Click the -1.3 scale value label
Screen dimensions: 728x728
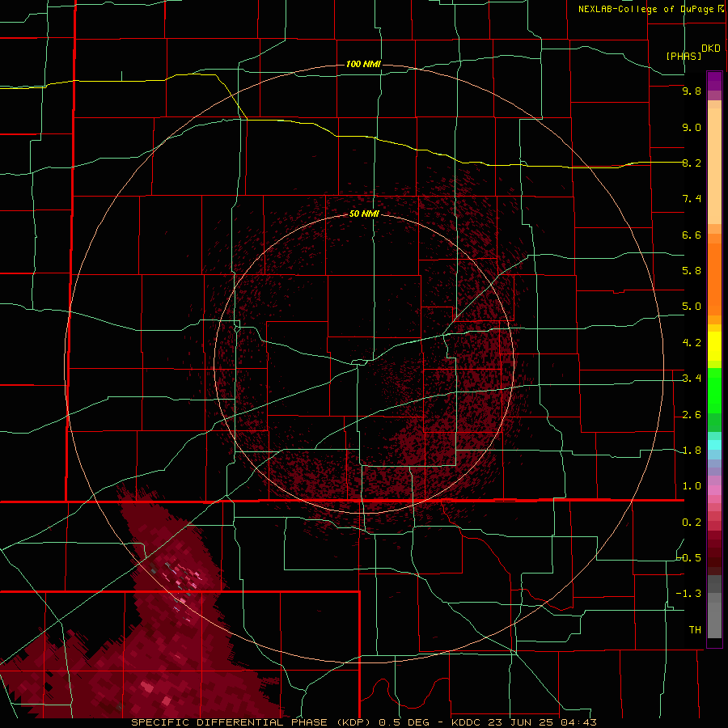pyautogui.click(x=689, y=594)
